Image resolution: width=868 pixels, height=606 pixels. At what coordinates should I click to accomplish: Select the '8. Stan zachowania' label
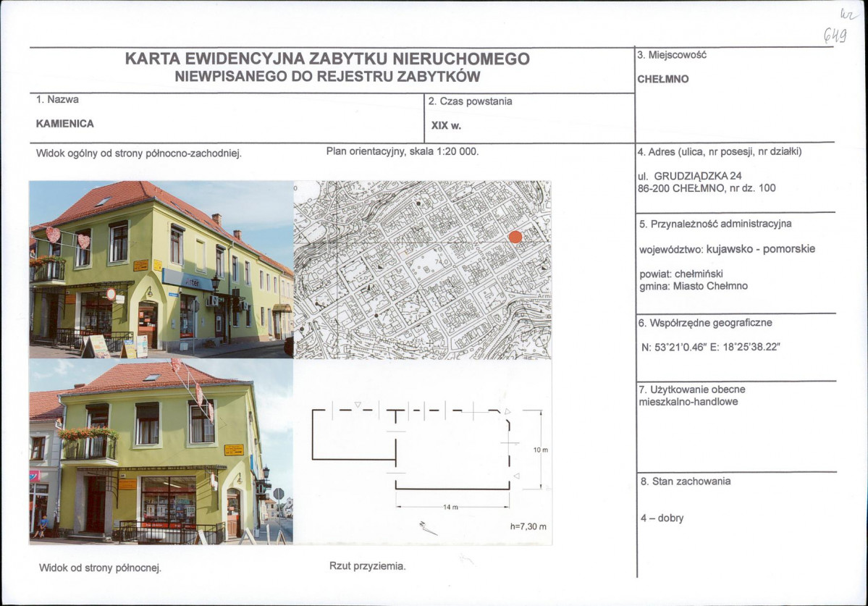click(686, 481)
